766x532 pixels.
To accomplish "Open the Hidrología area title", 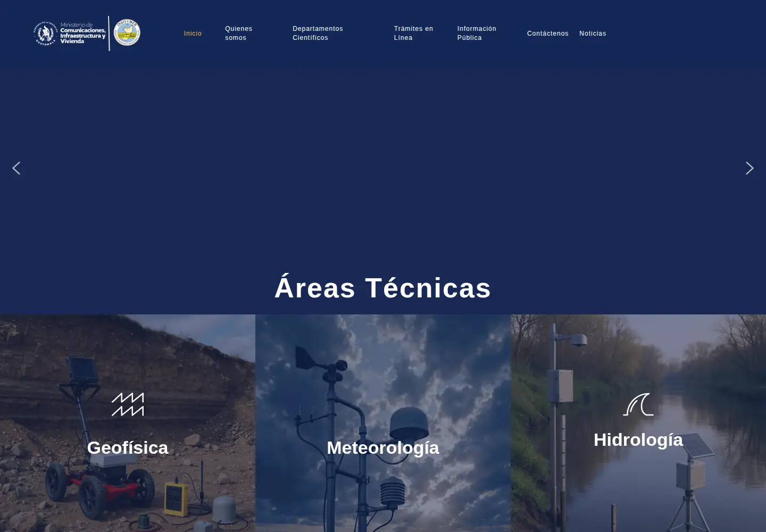I will [638, 440].
